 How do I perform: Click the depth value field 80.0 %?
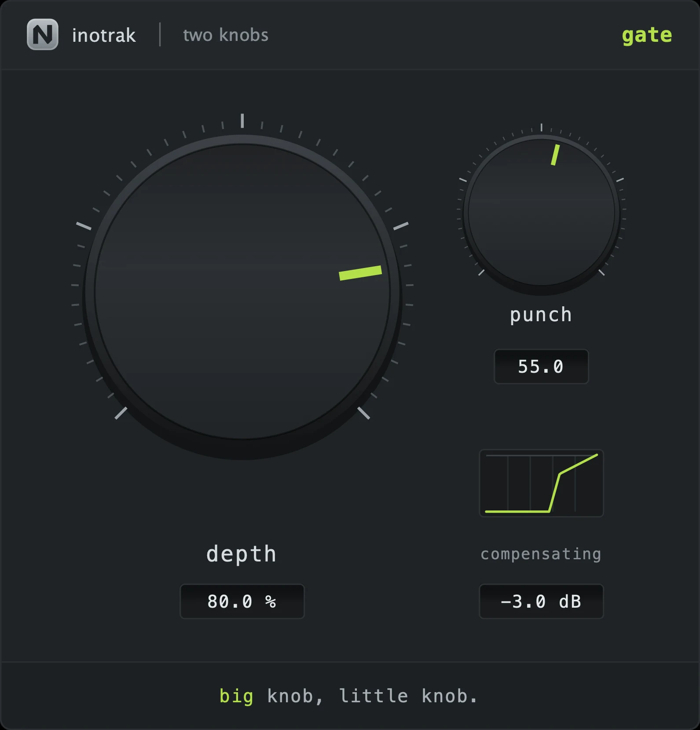tap(242, 601)
